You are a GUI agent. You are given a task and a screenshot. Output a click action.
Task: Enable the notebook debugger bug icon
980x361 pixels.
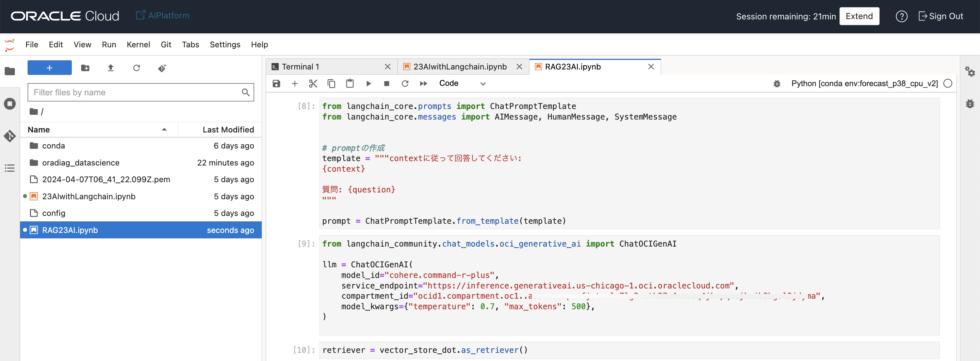point(777,83)
